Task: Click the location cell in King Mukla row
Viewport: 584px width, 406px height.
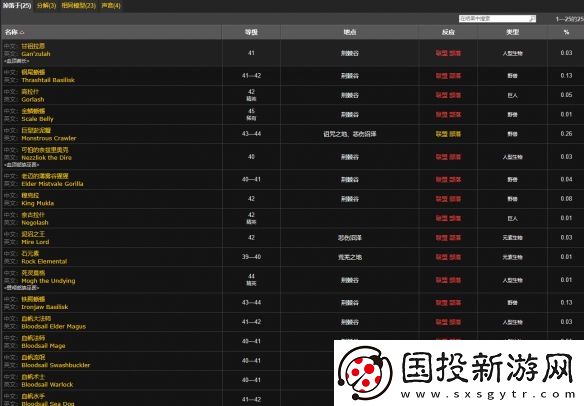Action: coord(350,199)
